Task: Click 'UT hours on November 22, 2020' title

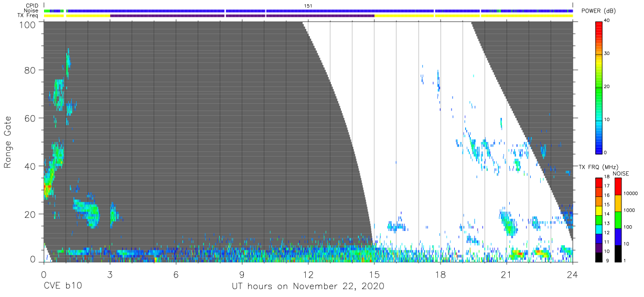Action: pos(308,287)
